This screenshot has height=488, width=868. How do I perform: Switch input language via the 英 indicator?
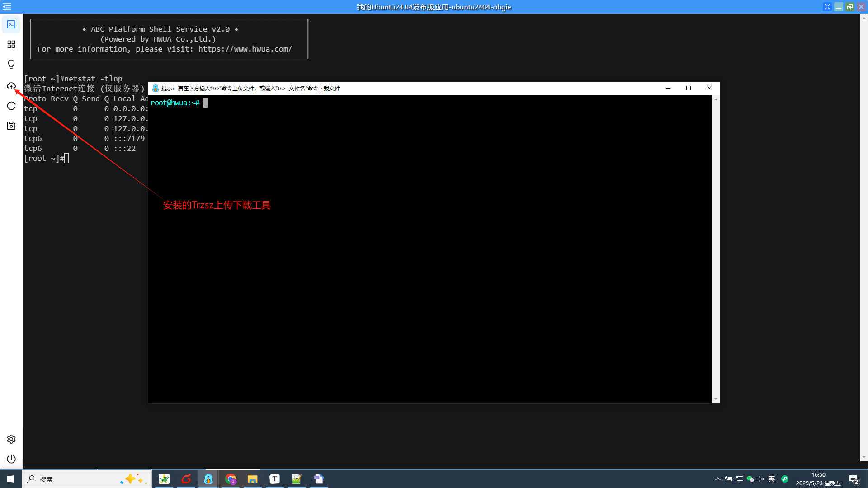pos(771,479)
